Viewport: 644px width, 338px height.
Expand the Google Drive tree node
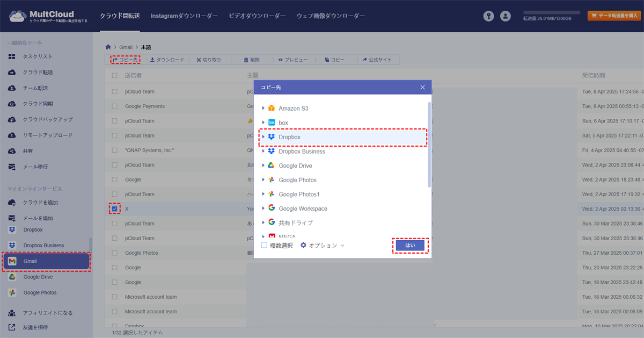[x=263, y=166]
